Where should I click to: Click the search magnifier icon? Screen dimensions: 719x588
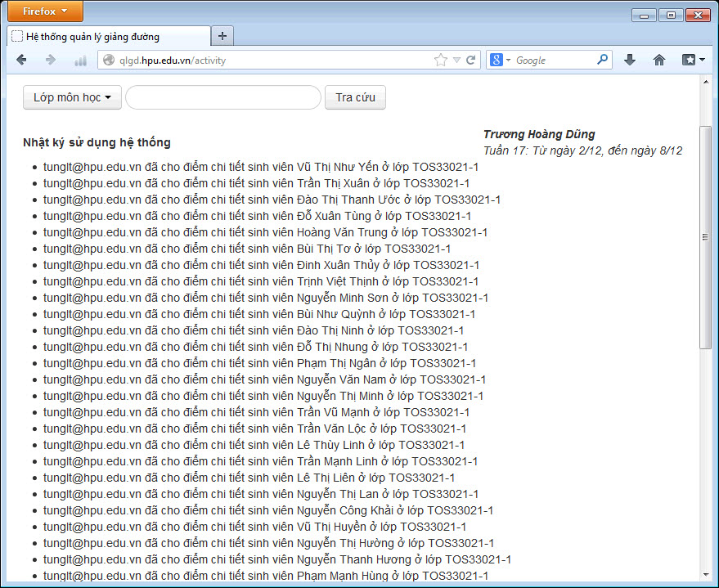pyautogui.click(x=603, y=60)
